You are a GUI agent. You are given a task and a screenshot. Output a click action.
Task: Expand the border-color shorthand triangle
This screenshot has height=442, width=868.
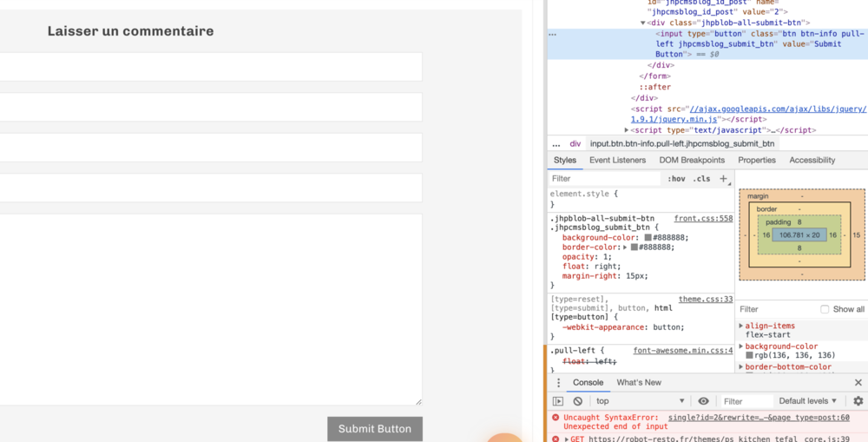coord(625,247)
